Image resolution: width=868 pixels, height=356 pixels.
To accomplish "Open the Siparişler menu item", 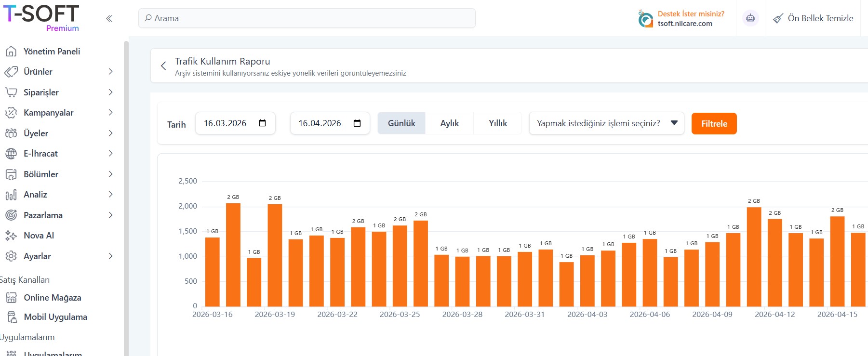I will click(x=41, y=92).
